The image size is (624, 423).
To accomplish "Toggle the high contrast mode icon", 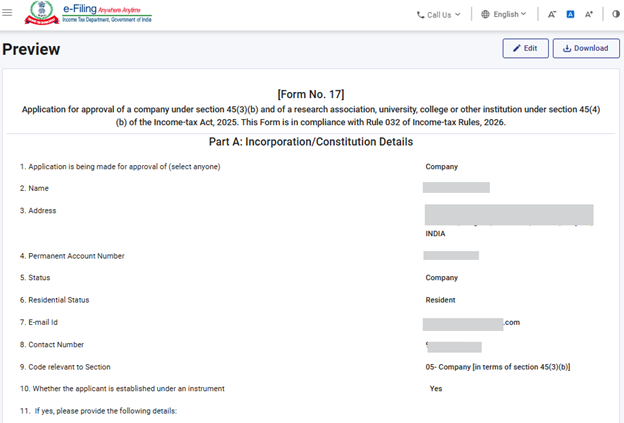I will (615, 15).
